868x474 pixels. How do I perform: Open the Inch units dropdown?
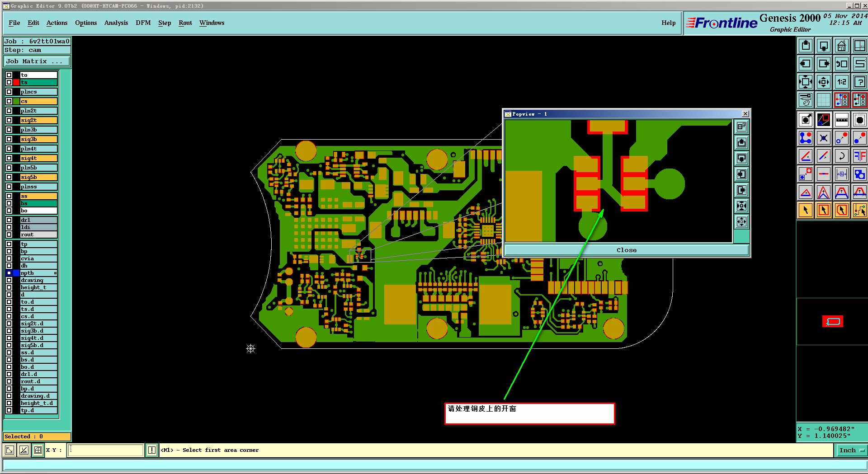point(852,450)
